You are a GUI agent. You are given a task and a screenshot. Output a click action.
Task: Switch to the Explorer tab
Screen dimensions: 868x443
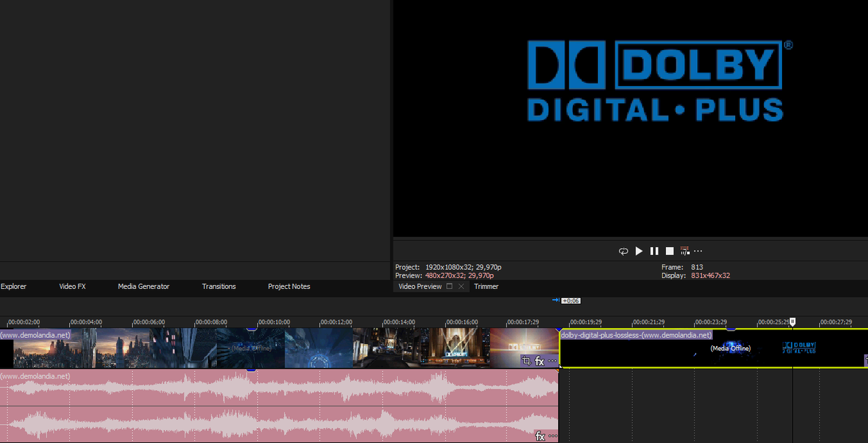14,286
